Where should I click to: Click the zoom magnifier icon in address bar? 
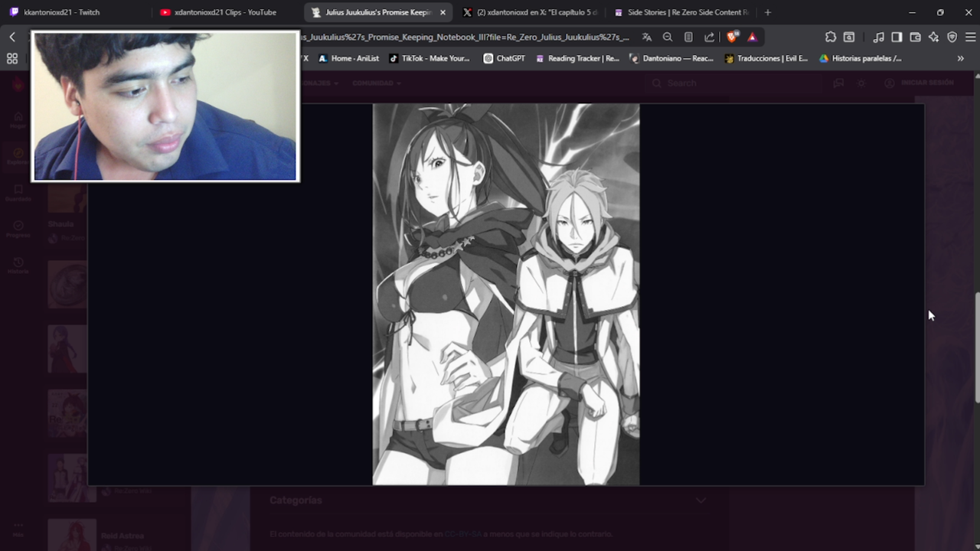point(668,37)
